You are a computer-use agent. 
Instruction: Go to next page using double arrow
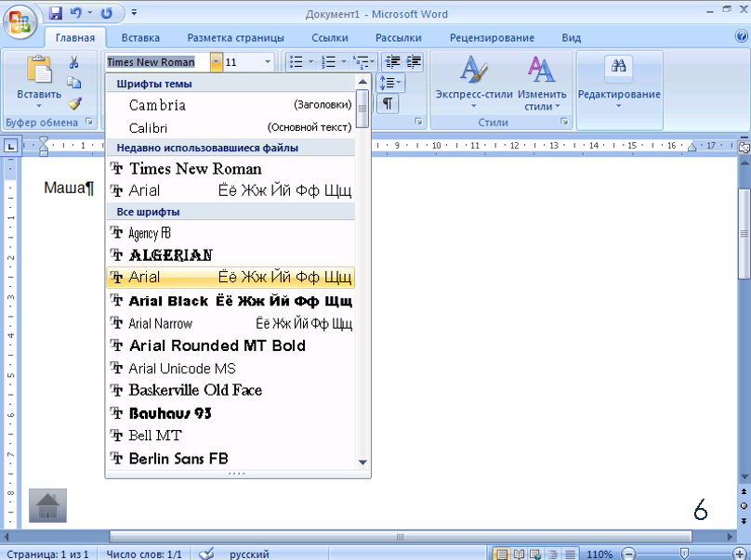pos(744,521)
